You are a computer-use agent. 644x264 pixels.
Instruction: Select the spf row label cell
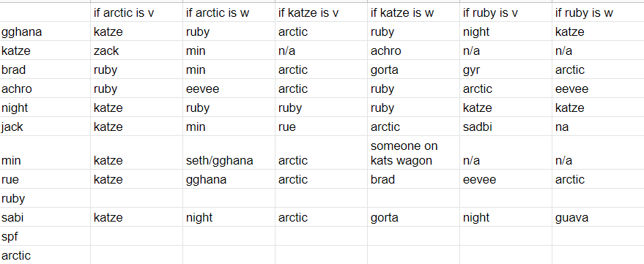[x=45, y=235]
